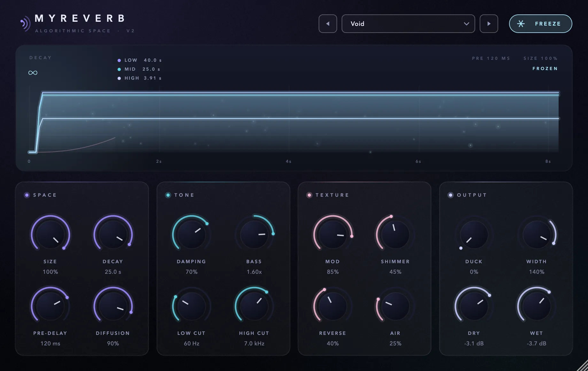The image size is (588, 371).
Task: Click the WIDTH knob
Action: [x=537, y=234]
